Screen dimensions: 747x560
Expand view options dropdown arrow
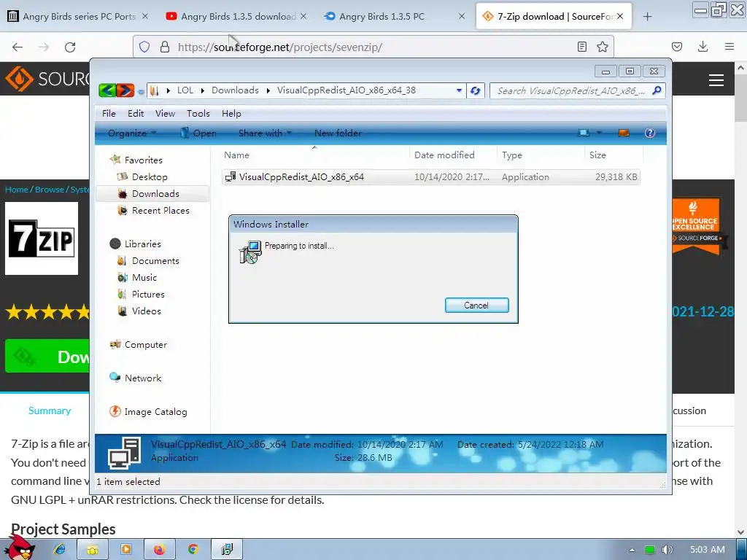pyautogui.click(x=600, y=133)
